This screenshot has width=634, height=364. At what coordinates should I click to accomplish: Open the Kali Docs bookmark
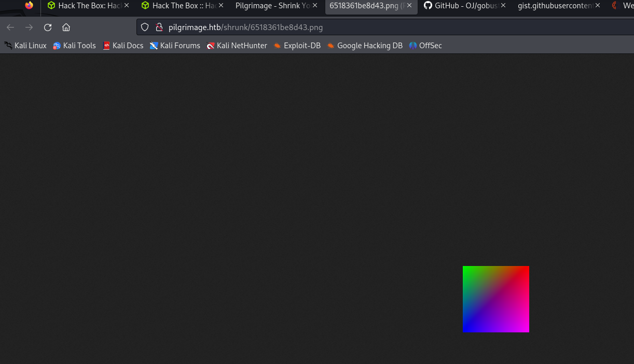(x=123, y=46)
